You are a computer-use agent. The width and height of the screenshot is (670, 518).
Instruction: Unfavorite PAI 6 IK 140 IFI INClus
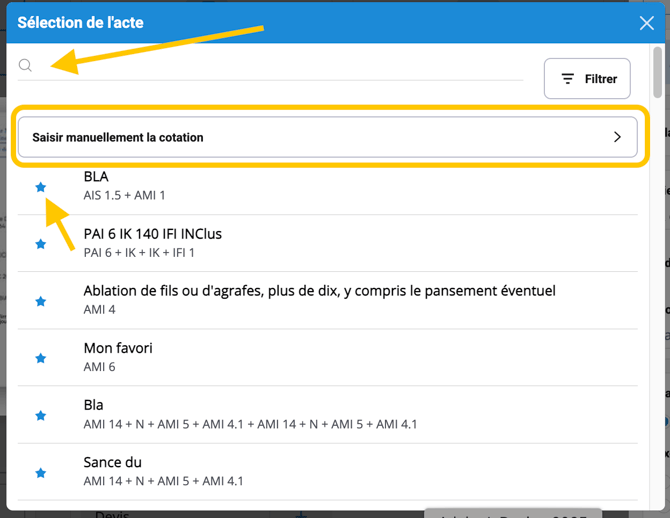(x=41, y=244)
